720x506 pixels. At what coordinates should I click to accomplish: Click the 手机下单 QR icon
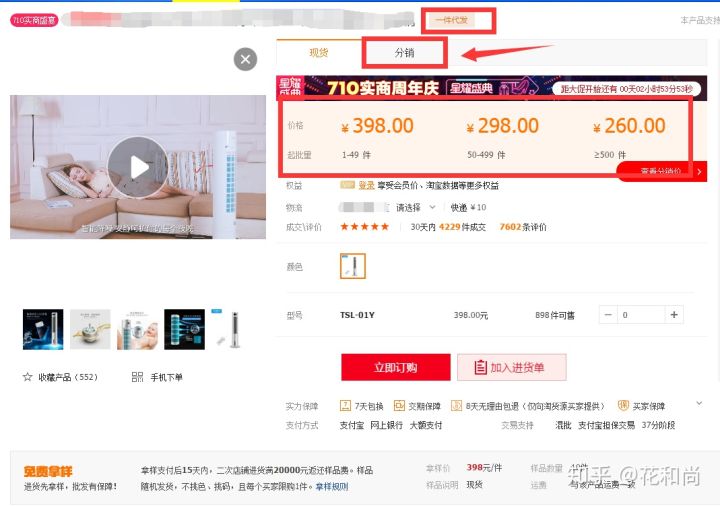[137, 377]
